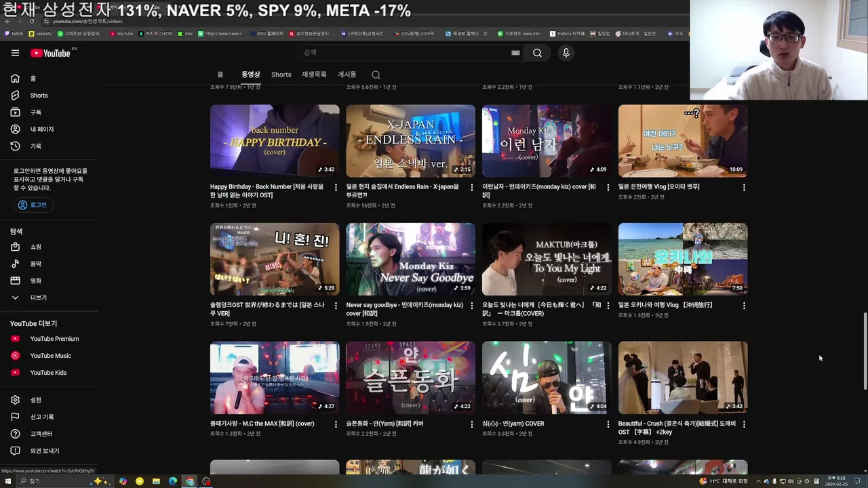This screenshot has height=488, width=868.
Task: Focus the 검색 search input field
Action: point(403,53)
